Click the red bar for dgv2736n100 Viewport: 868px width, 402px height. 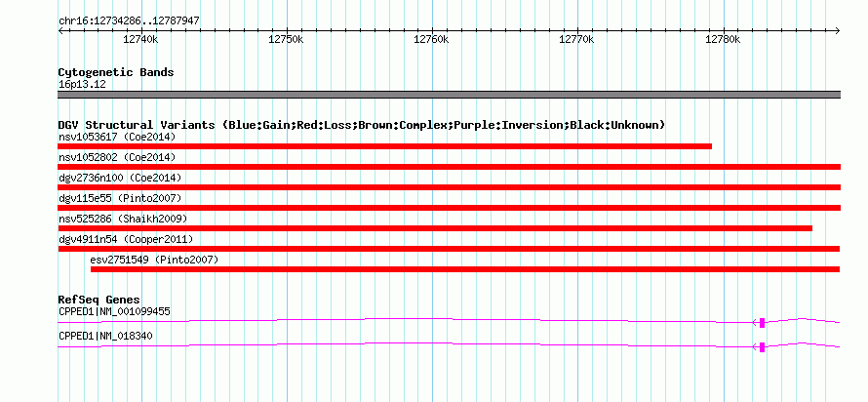pos(449,187)
